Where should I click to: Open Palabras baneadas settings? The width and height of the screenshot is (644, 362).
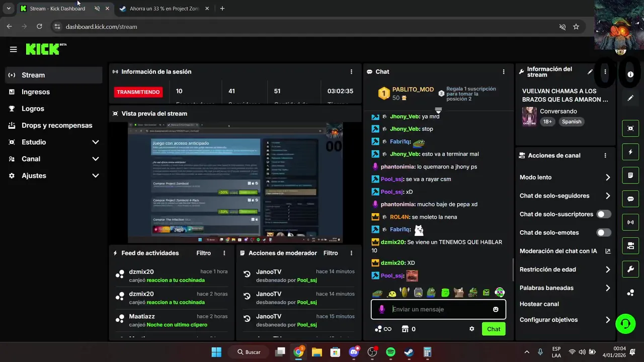tap(565, 288)
